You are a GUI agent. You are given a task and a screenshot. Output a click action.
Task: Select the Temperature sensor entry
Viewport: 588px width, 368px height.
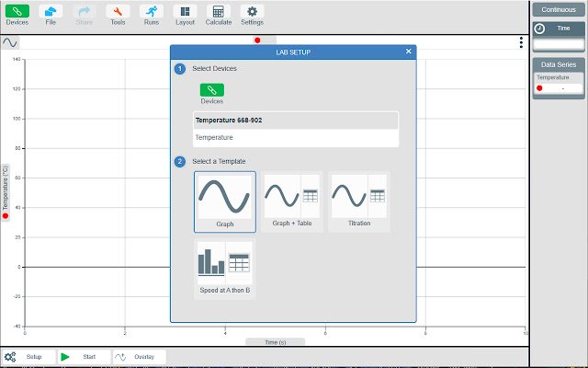[296, 137]
